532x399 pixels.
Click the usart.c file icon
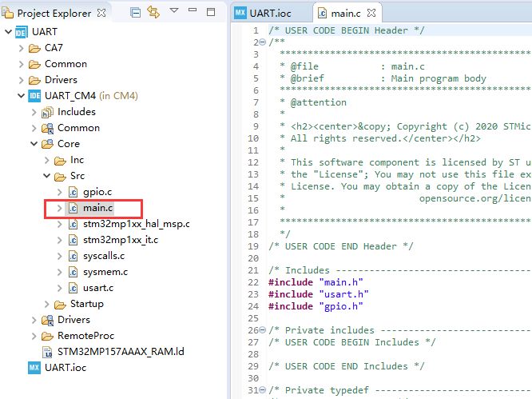tap(73, 288)
